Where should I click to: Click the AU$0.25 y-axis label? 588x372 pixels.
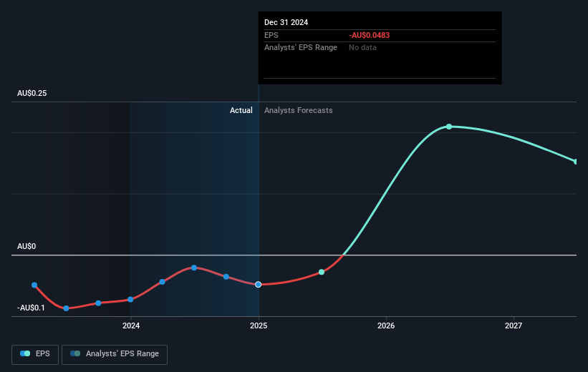tap(32, 93)
